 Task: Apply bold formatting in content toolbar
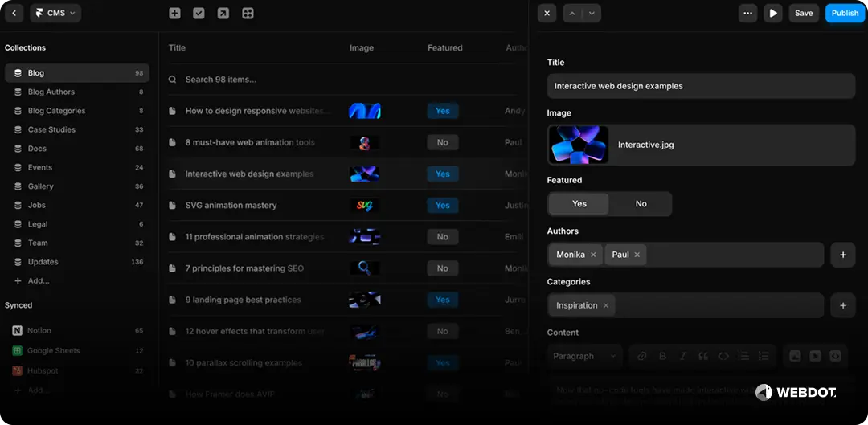click(663, 356)
